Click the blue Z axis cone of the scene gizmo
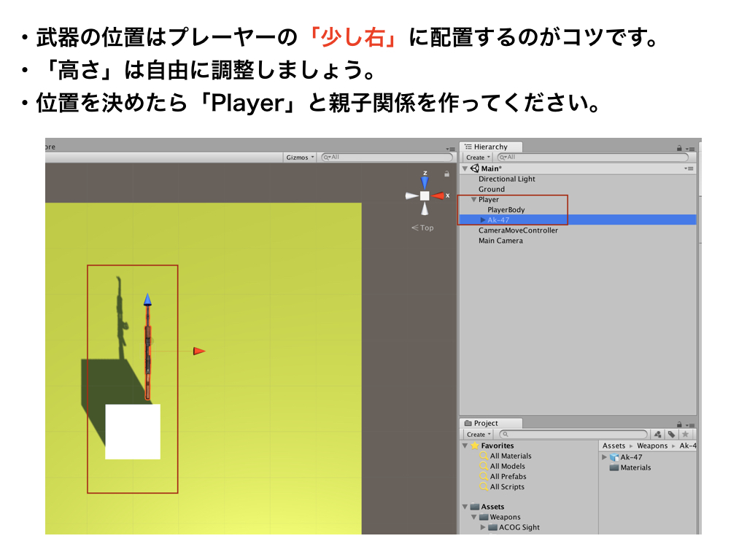747x560 pixels. (x=424, y=182)
